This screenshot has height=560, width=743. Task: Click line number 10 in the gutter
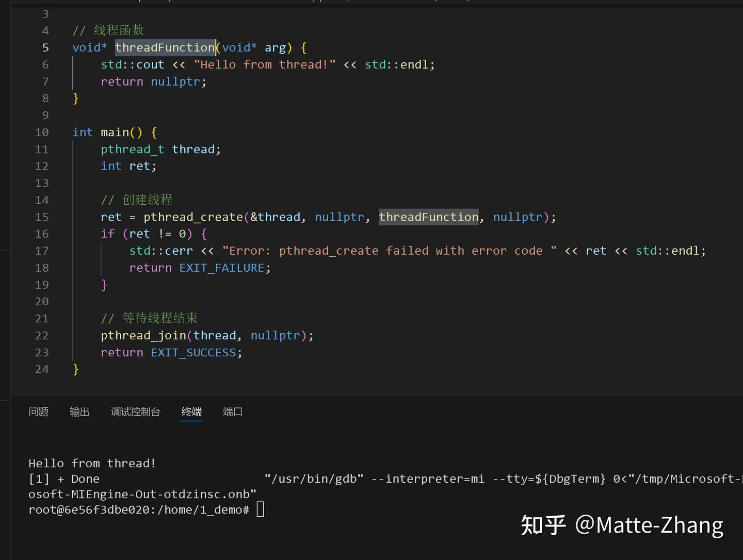[x=42, y=133]
